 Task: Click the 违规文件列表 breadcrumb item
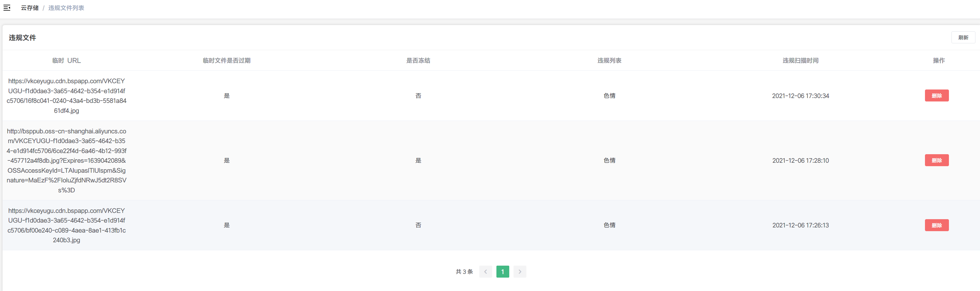click(66, 8)
